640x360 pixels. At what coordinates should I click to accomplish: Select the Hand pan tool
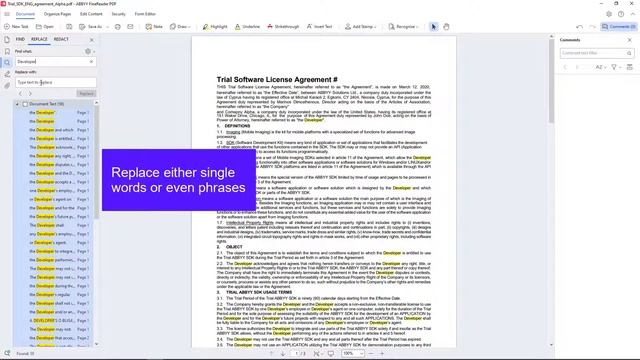[x=446, y=27]
